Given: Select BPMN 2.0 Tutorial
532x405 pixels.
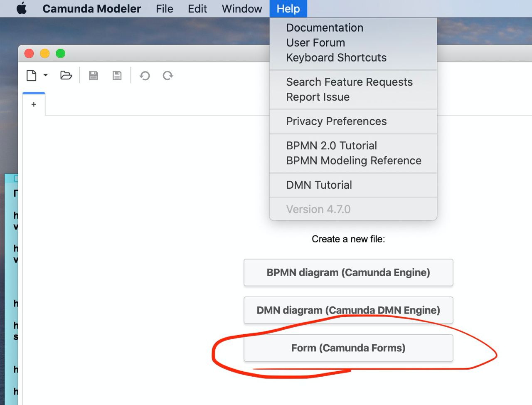Looking at the screenshot, I should pyautogui.click(x=353, y=146).
